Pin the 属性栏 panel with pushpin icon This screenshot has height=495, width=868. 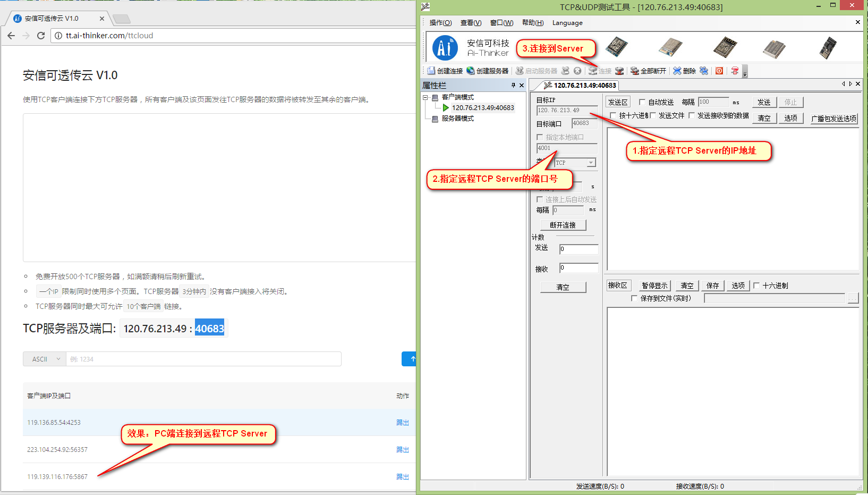(x=513, y=85)
